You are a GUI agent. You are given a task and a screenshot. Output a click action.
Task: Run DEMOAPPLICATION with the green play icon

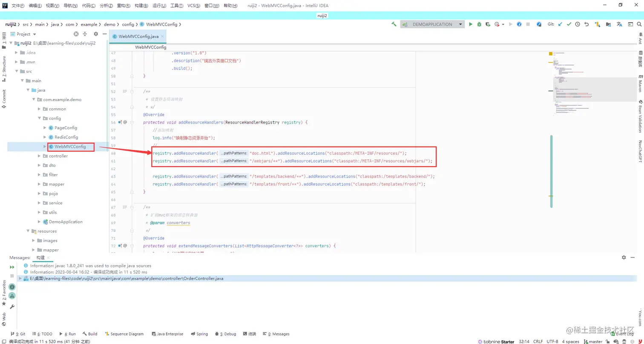pyautogui.click(x=471, y=24)
